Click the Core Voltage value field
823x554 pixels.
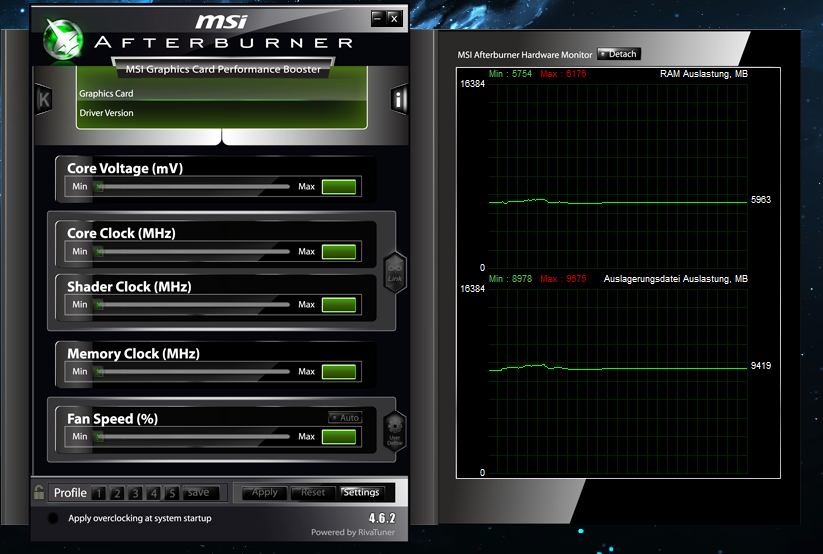(339, 186)
